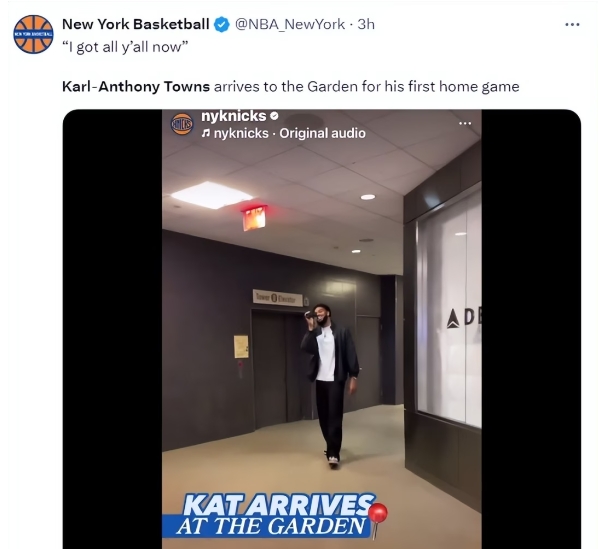Click the arrow logo on the white wall panel

click(x=453, y=319)
